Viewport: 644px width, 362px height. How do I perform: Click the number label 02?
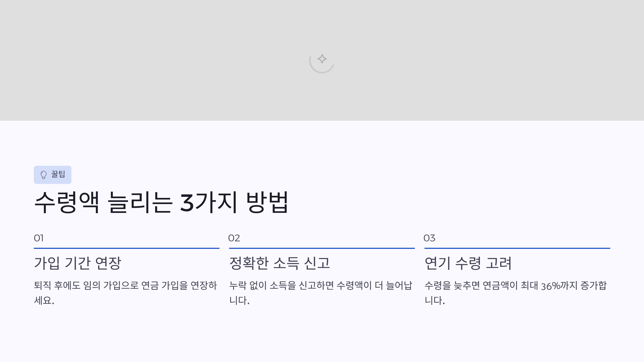(x=233, y=238)
